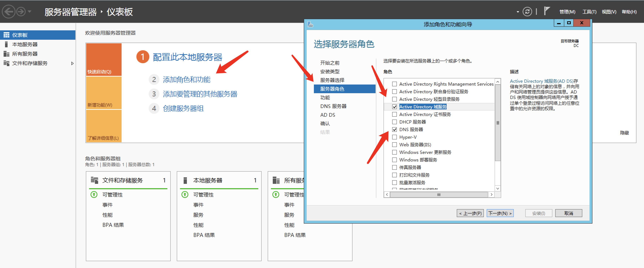Open All Servers (所有服务器) in the sidebar
Image resolution: width=644 pixels, height=268 pixels.
[25, 54]
